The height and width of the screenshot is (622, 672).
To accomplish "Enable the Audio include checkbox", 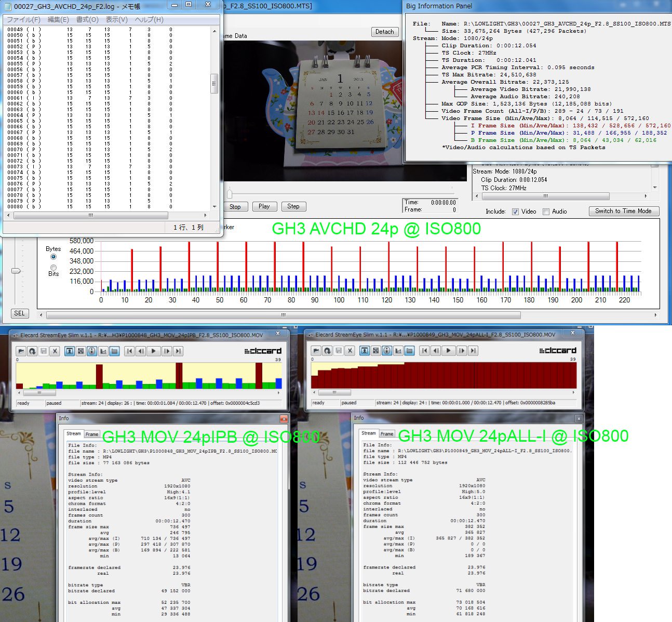I will click(x=546, y=211).
